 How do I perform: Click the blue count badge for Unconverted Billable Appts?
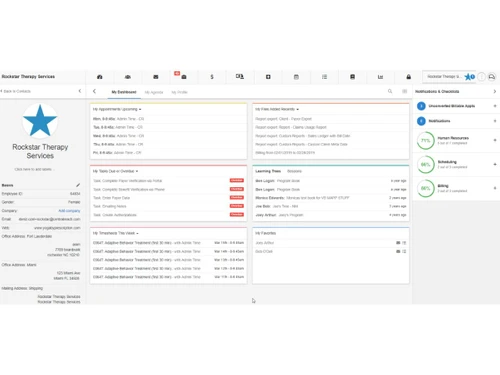[x=421, y=106]
